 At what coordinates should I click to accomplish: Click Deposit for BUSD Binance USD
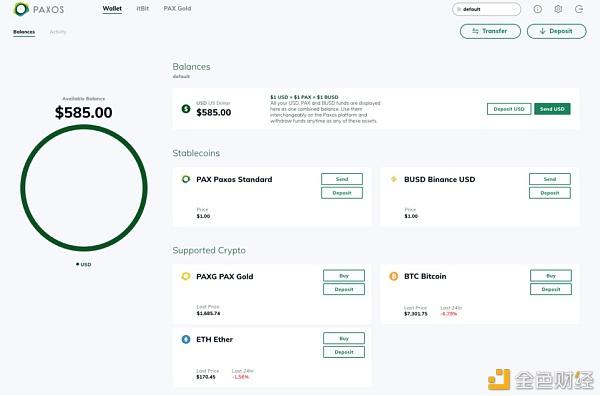pos(550,193)
